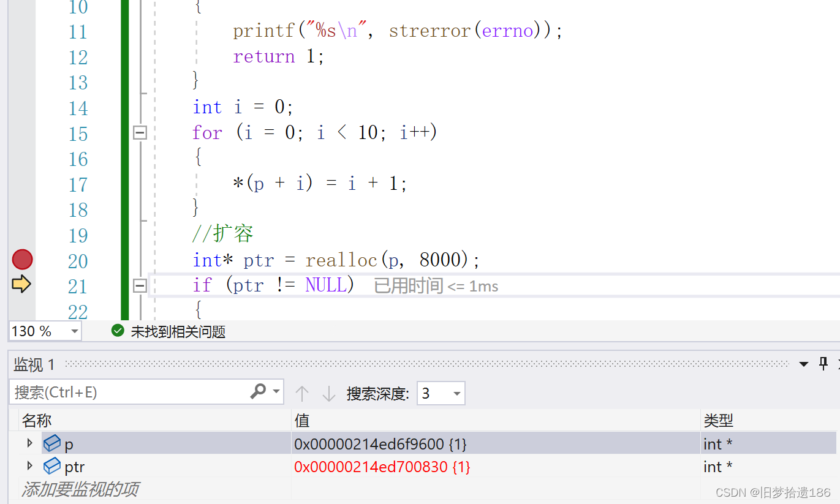Click the 已用时间 <= 1ms performance tip
Image resolution: width=840 pixels, height=504 pixels.
pyautogui.click(x=436, y=286)
